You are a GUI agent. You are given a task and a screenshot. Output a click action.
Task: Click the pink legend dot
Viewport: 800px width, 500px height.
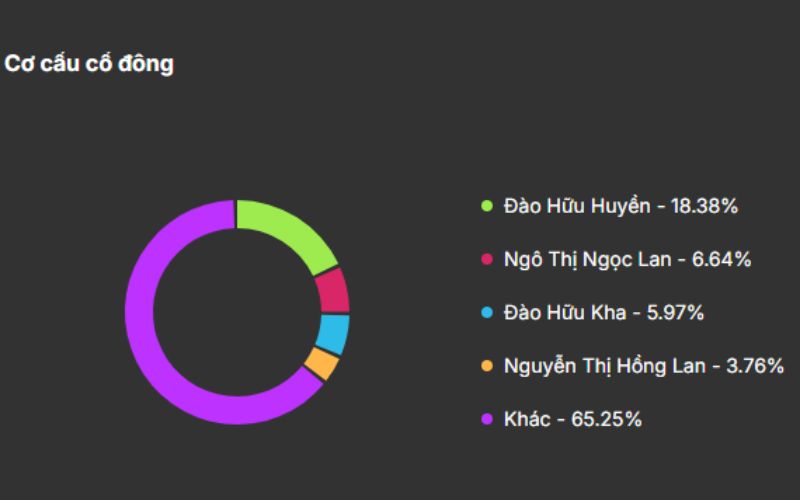point(487,260)
